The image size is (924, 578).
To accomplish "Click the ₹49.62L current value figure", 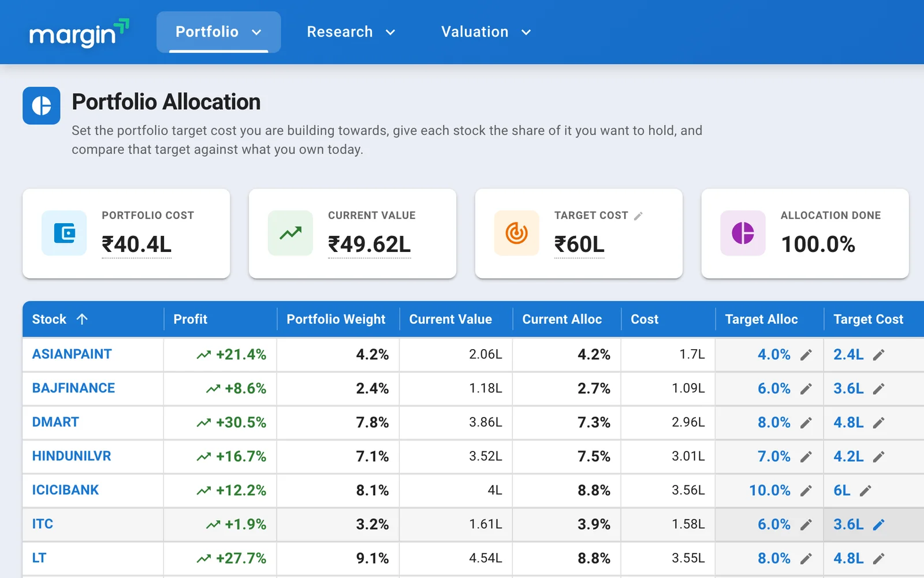I will pyautogui.click(x=370, y=244).
